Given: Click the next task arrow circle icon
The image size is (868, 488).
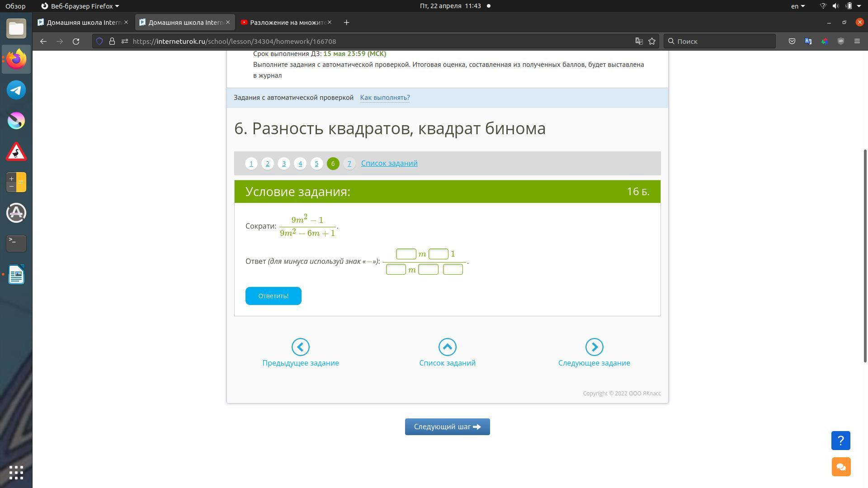Looking at the screenshot, I should pyautogui.click(x=594, y=347).
